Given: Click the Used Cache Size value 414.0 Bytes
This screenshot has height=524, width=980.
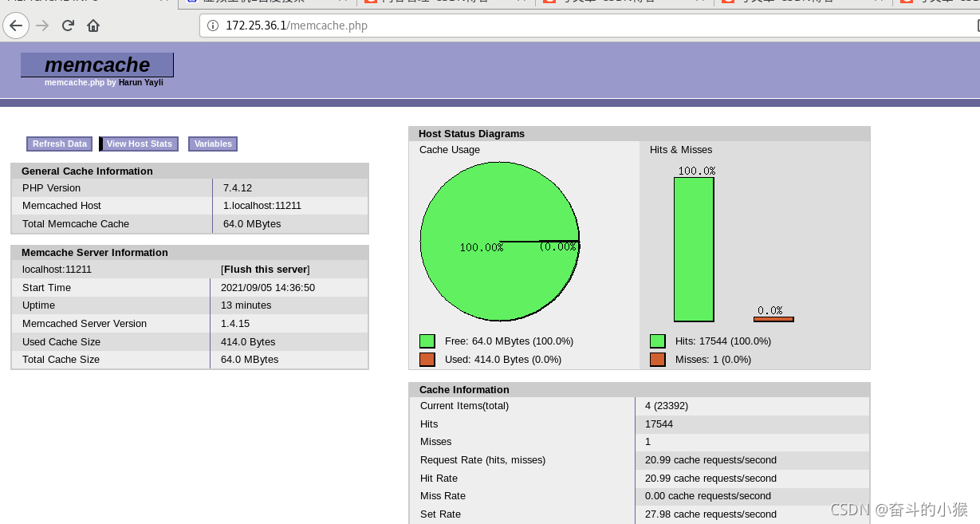Looking at the screenshot, I should click(x=248, y=342).
